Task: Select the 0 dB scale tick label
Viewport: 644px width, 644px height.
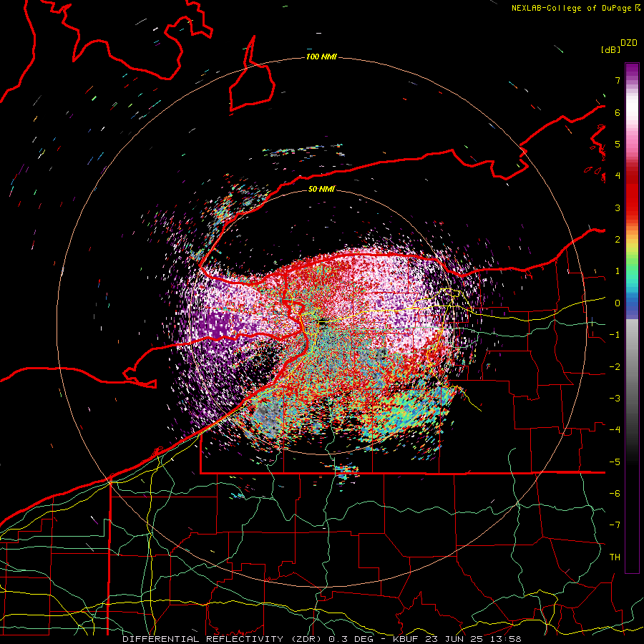Action: coord(618,303)
